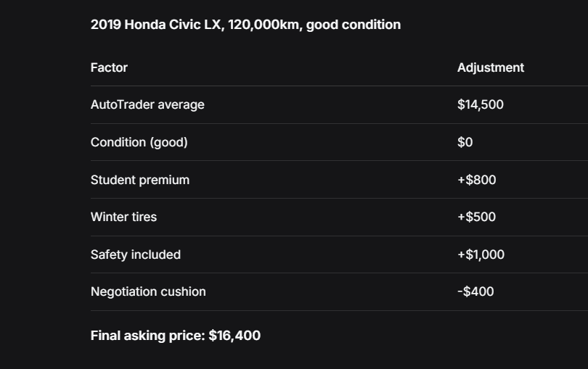Select the Condition (good) row label

[x=139, y=142]
